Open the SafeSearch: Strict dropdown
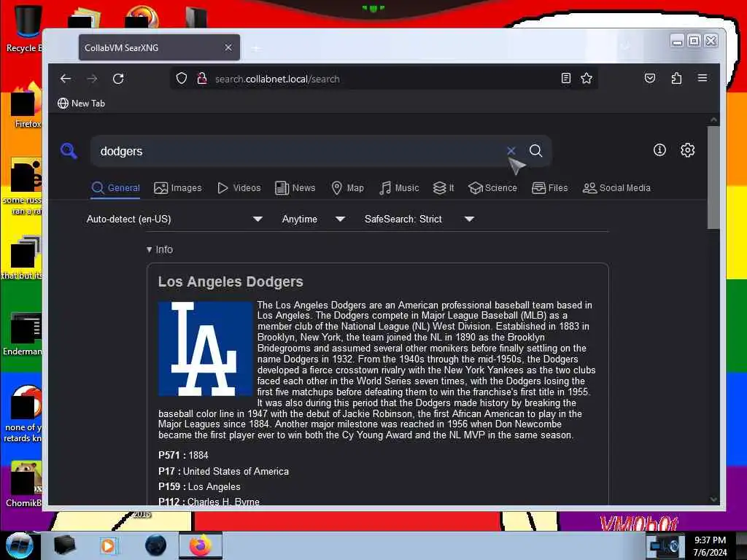747x560 pixels. pyautogui.click(x=419, y=219)
